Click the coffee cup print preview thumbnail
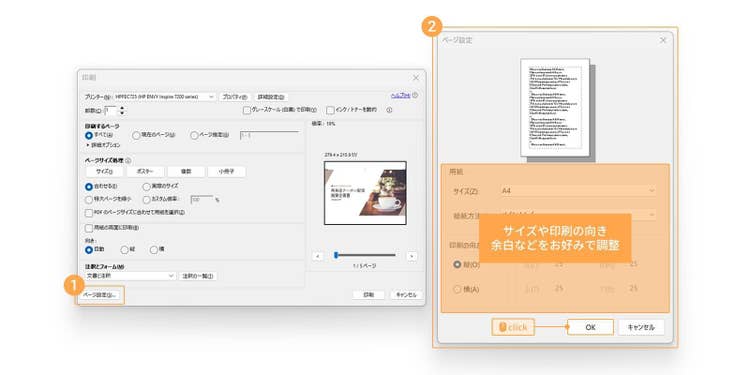The image size is (750, 375). (x=365, y=193)
